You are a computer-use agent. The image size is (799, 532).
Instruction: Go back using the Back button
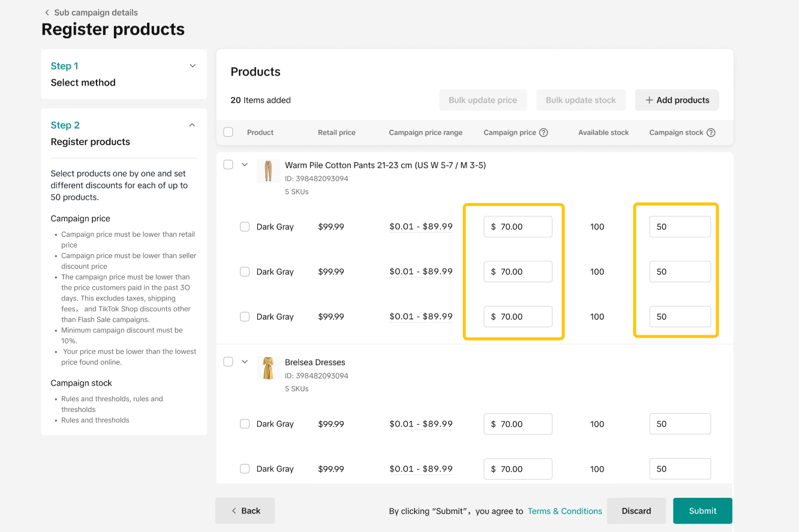pyautogui.click(x=245, y=511)
